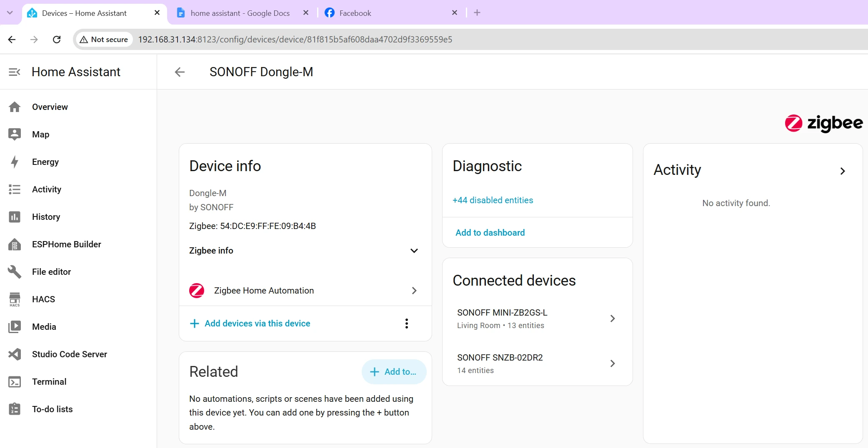Click the Activity card heading
868x448 pixels.
click(677, 170)
